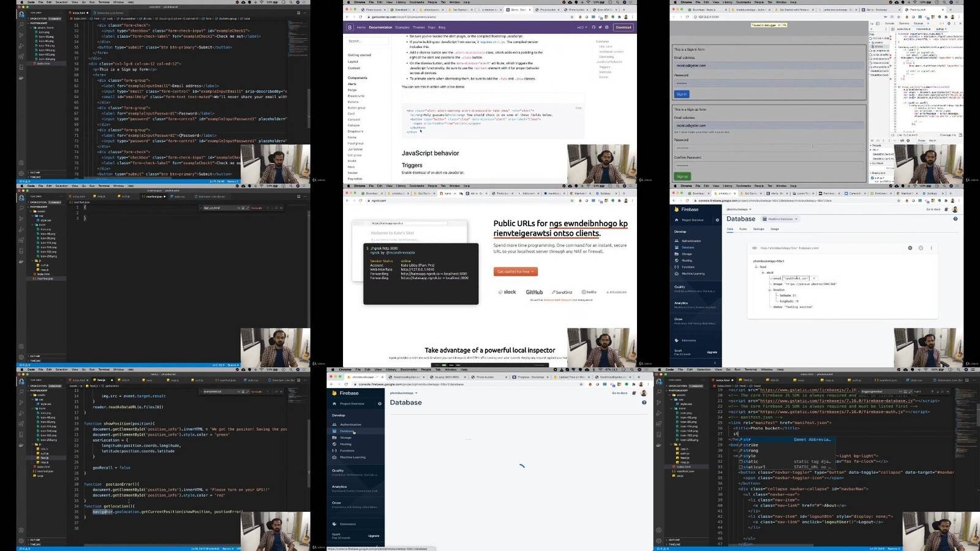Image resolution: width=980 pixels, height=551 pixels.
Task: Click the add child plus icon in database card
Action: pyautogui.click(x=910, y=248)
